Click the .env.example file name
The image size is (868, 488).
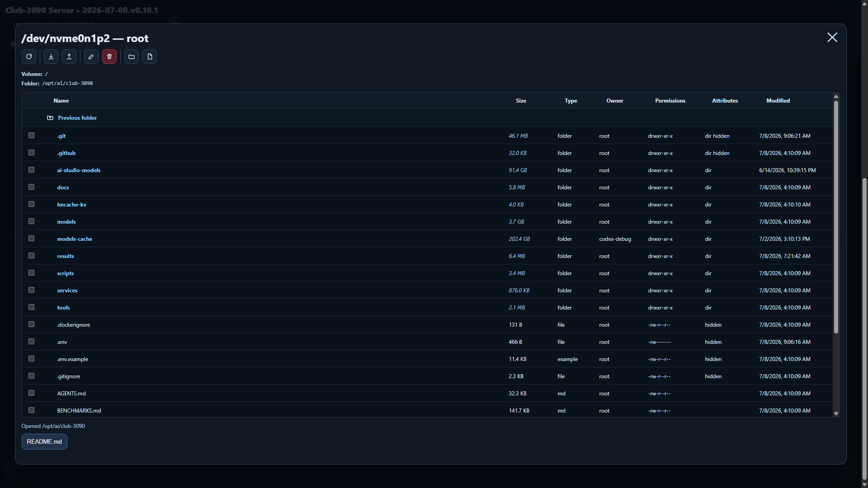point(73,359)
